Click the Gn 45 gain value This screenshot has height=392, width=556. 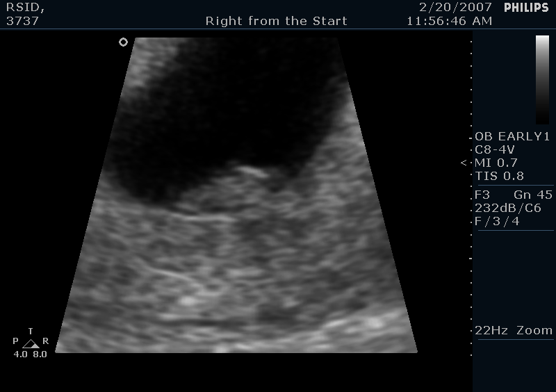point(533,195)
